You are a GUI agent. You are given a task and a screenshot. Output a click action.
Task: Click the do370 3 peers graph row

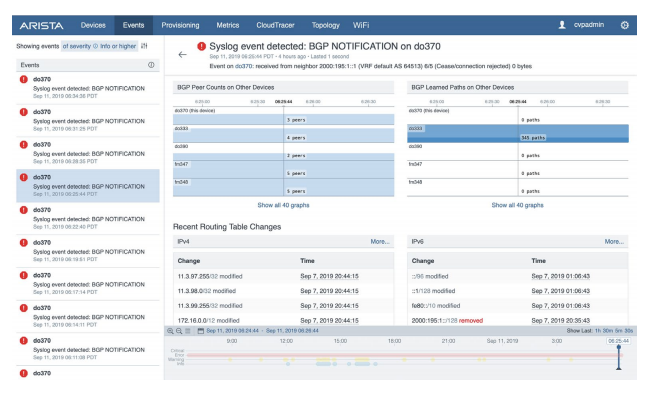pyautogui.click(x=284, y=116)
